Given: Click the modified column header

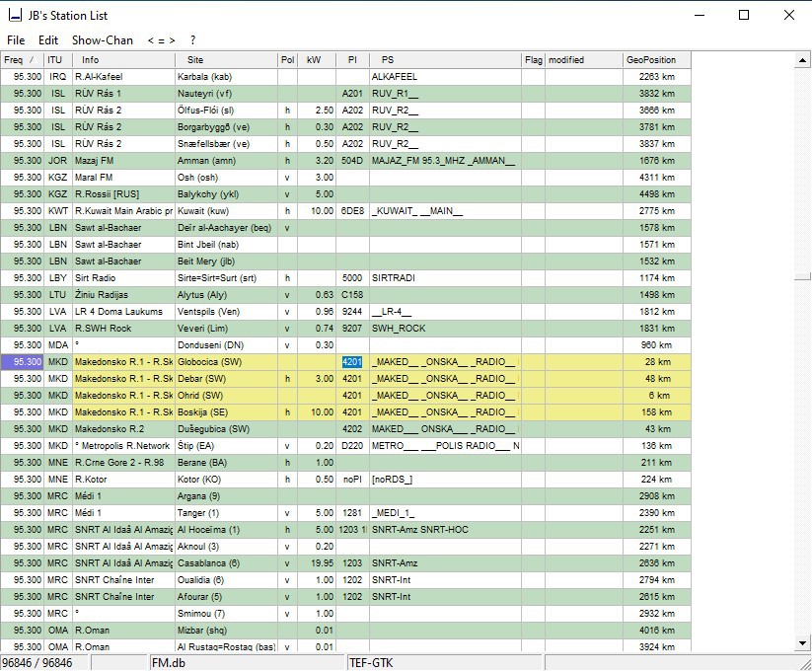Looking at the screenshot, I should click(584, 60).
